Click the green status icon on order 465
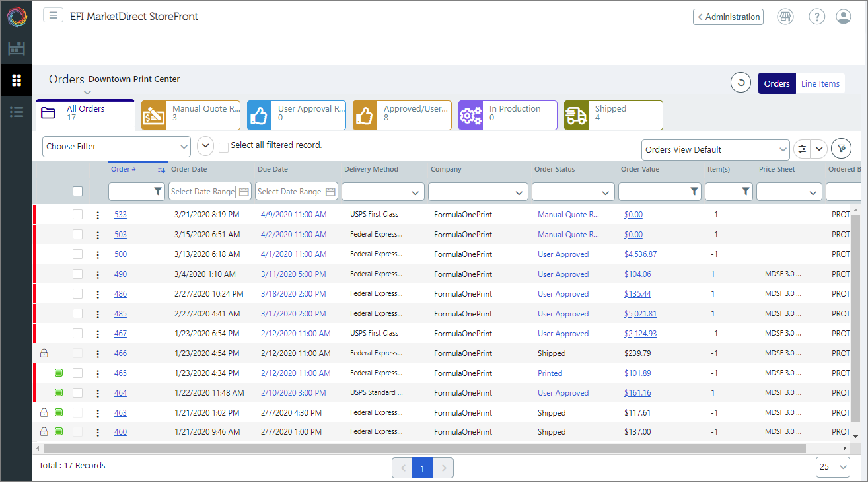Viewport: 868px width, 483px height. tap(59, 373)
